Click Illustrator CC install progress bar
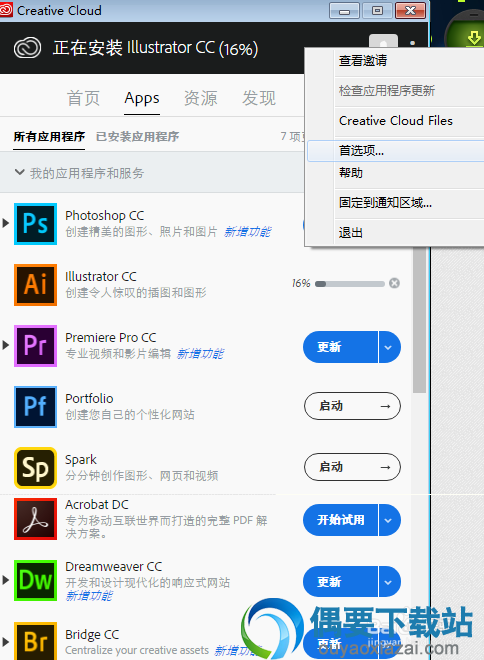Viewport: 484px width, 660px height. (350, 284)
